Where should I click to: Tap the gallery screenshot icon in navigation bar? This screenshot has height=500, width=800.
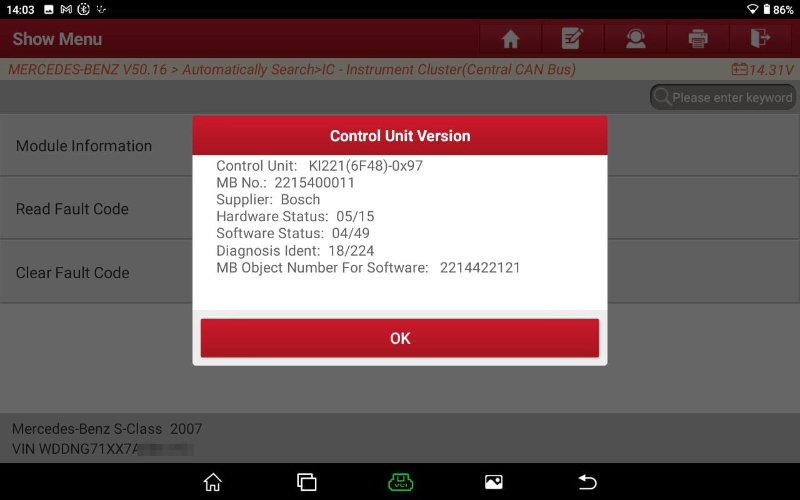click(x=493, y=482)
